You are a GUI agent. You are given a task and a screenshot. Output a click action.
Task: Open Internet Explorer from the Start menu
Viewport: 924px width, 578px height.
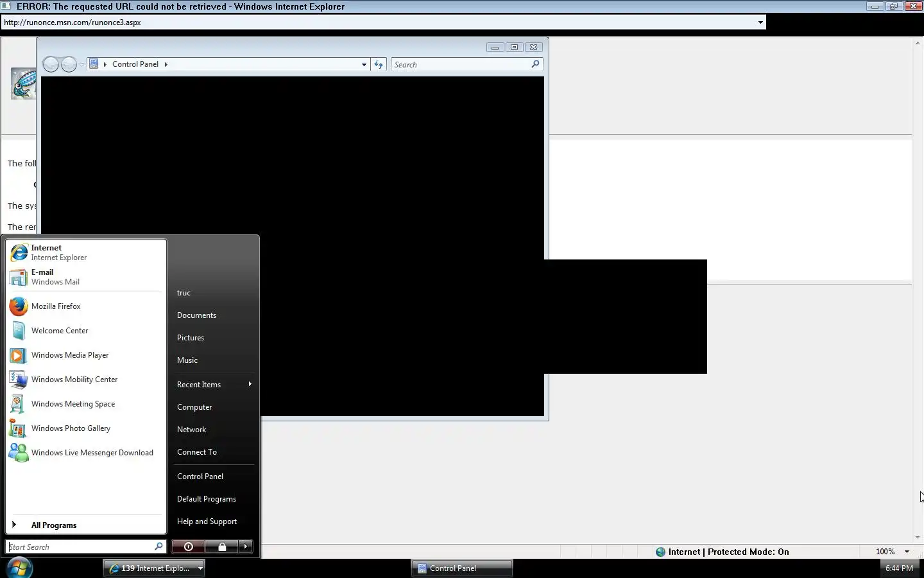86,252
